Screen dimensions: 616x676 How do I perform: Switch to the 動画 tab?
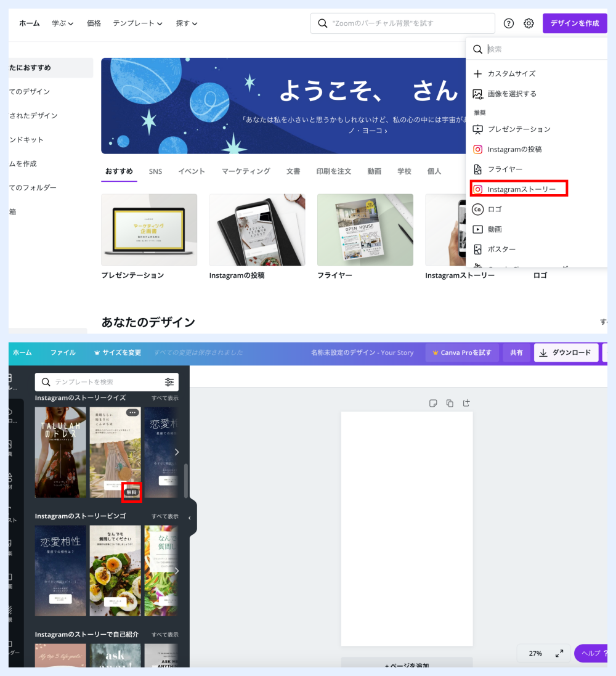point(375,171)
